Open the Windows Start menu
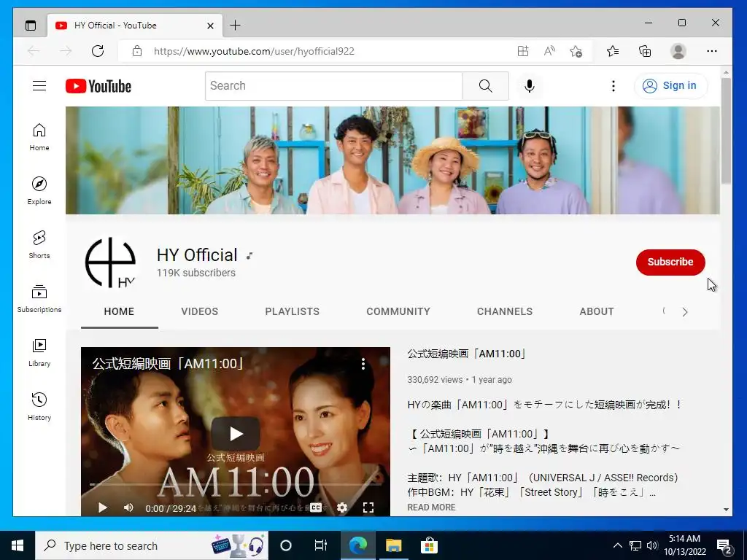 tap(18, 545)
